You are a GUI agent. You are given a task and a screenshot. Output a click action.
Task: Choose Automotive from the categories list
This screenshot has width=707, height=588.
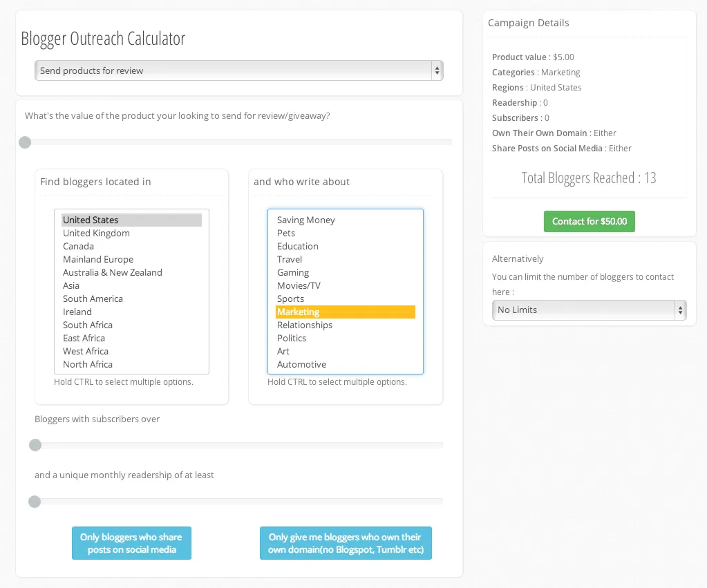click(x=301, y=364)
